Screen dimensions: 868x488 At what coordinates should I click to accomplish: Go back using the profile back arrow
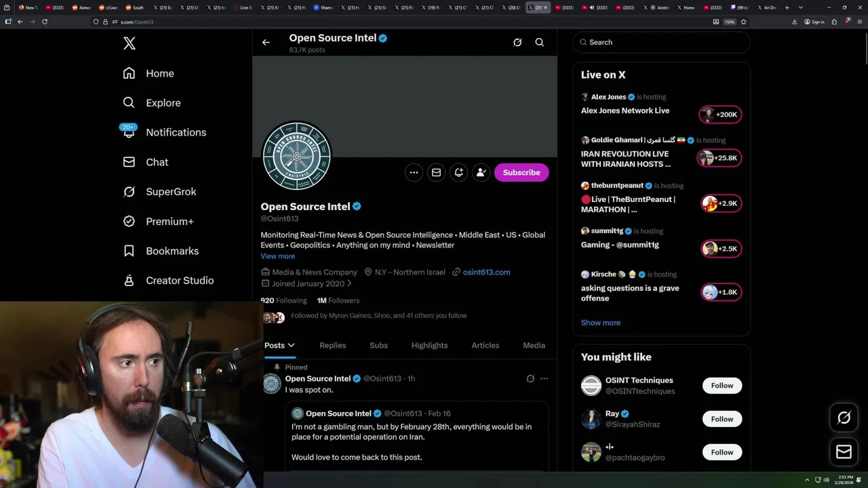(x=266, y=42)
